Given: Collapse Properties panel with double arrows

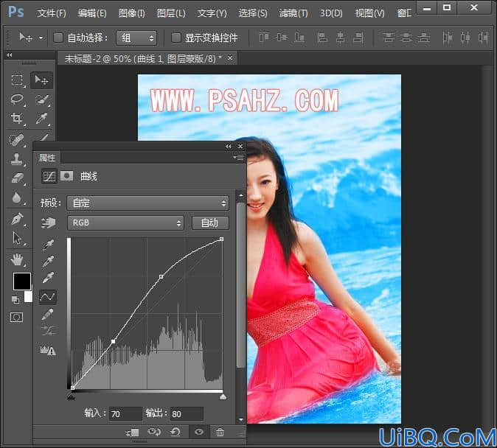Looking at the screenshot, I should tap(229, 147).
